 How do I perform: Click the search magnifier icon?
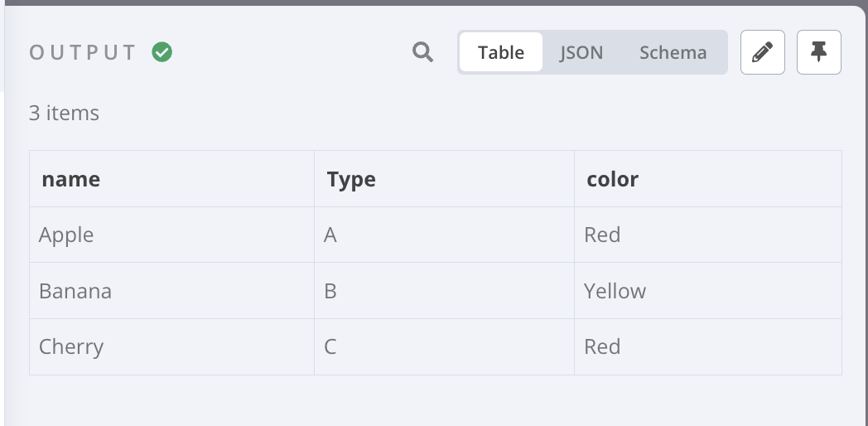pyautogui.click(x=423, y=52)
